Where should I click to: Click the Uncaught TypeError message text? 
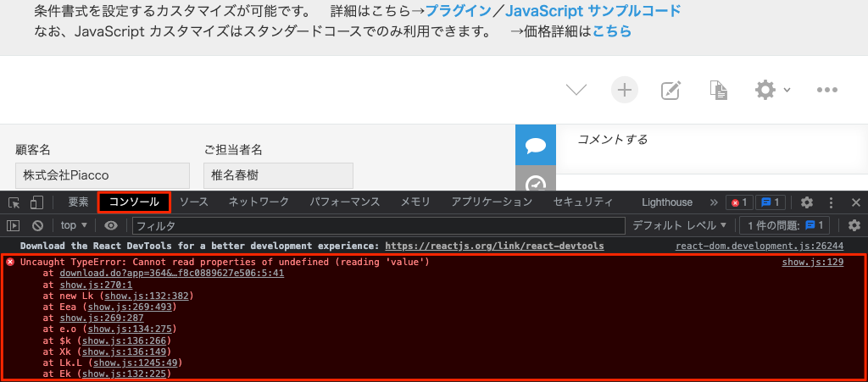click(225, 262)
